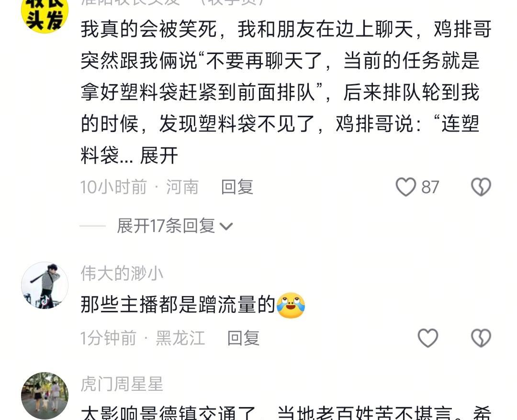517x420 pixels.
Task: Dislike the 伟大的渺小 comment with broken heart
Action: [481, 338]
